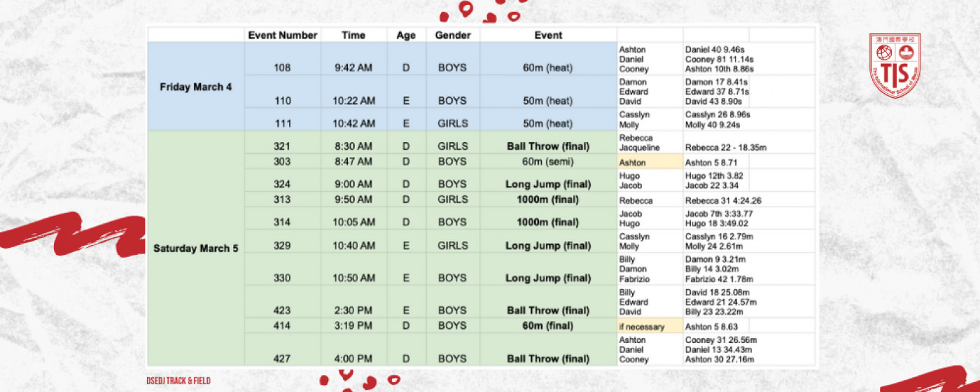The image size is (980, 392).
Task: Select the 4:00 PM time cell
Action: click(x=353, y=359)
